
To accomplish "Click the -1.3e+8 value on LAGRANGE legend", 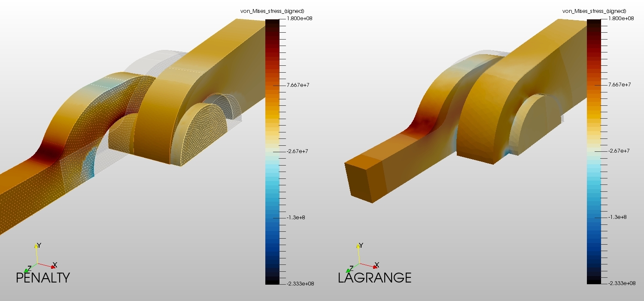I will 617,217.
